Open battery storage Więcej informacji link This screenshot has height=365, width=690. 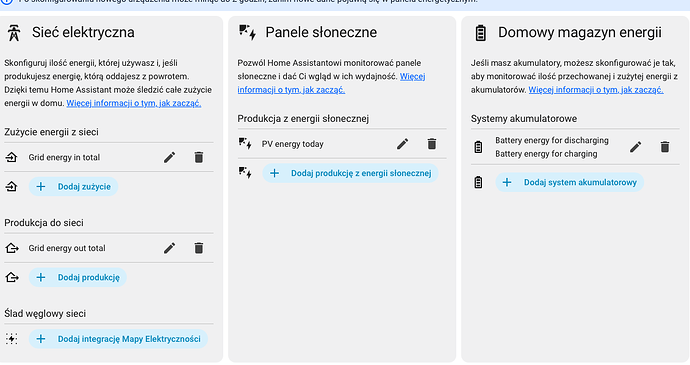point(596,90)
